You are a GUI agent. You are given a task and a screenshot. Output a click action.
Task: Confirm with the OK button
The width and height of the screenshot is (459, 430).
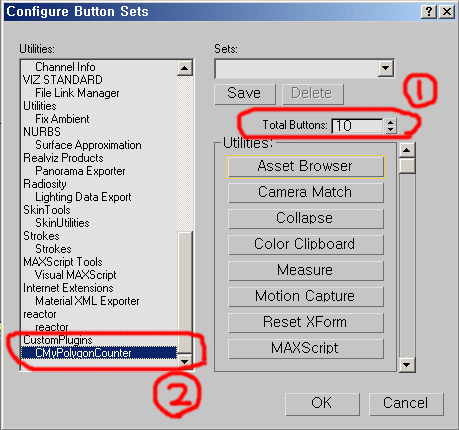(322, 404)
